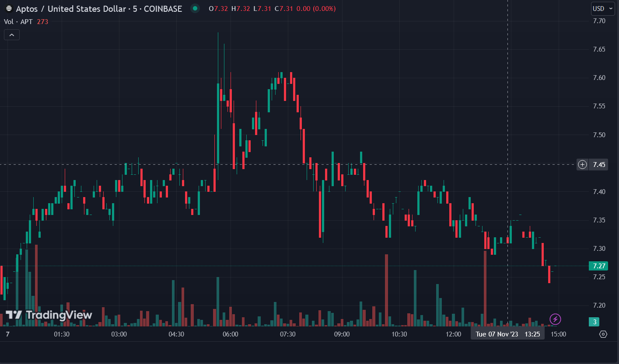
Task: Click the 7.25 price axis label
Action: coord(599,277)
